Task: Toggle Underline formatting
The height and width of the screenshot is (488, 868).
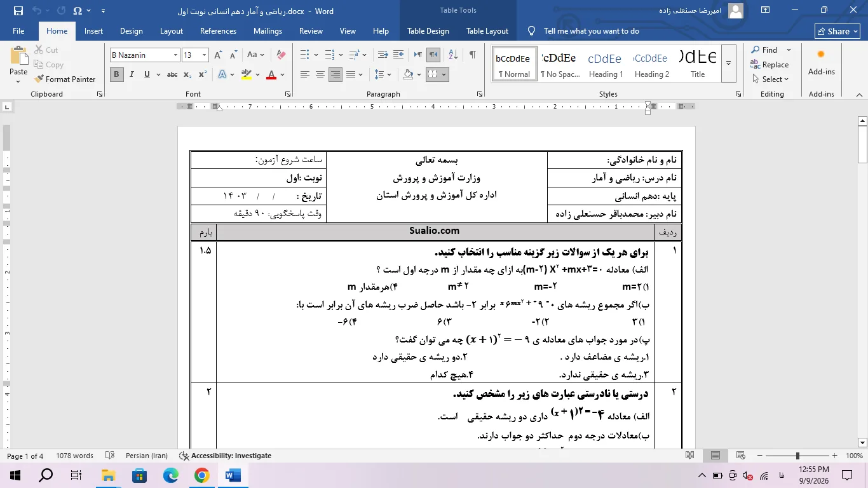Action: pos(147,74)
